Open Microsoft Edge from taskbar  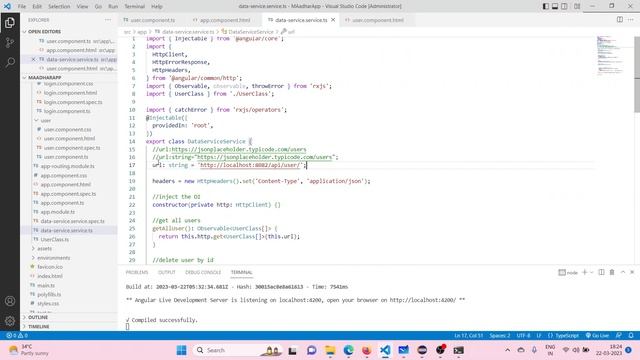click(x=348, y=350)
